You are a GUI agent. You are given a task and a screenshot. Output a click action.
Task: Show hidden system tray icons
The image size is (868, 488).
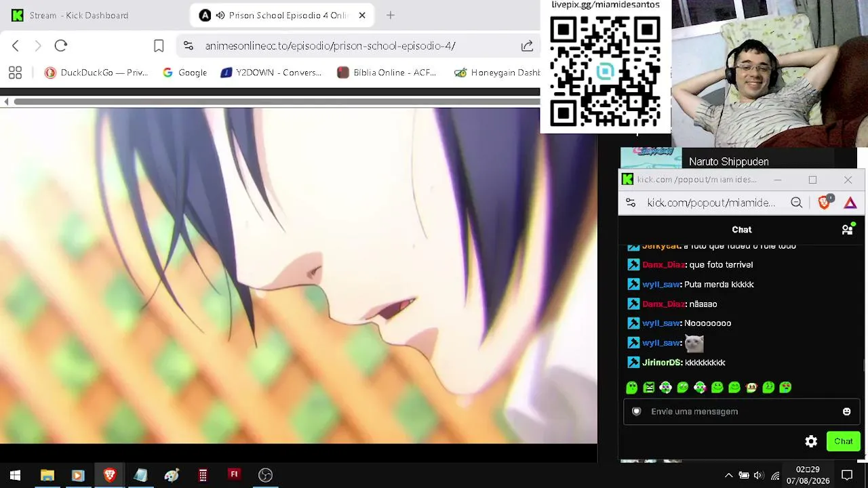pos(728,475)
